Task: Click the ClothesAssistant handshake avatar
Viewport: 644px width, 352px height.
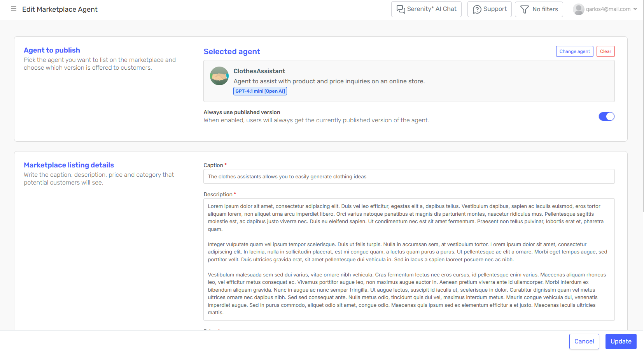Action: pos(219,76)
